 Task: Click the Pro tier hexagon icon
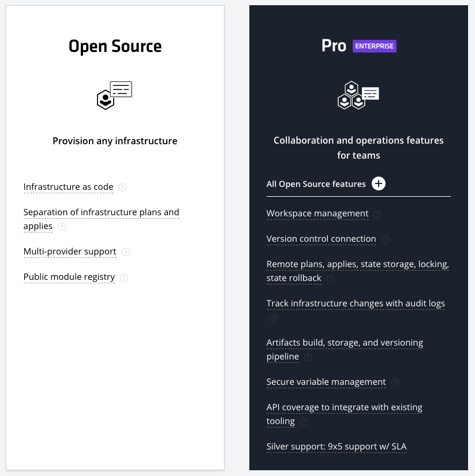pos(358,95)
